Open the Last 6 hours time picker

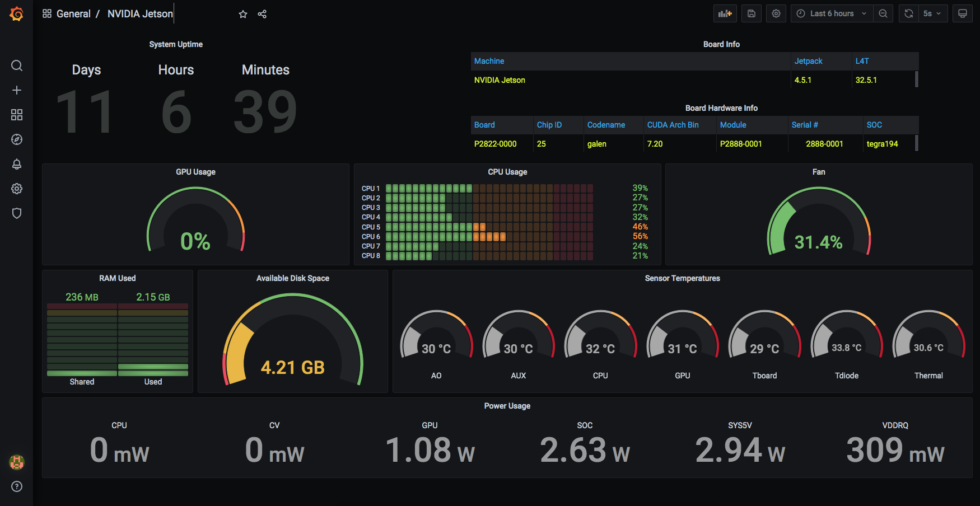pos(832,13)
